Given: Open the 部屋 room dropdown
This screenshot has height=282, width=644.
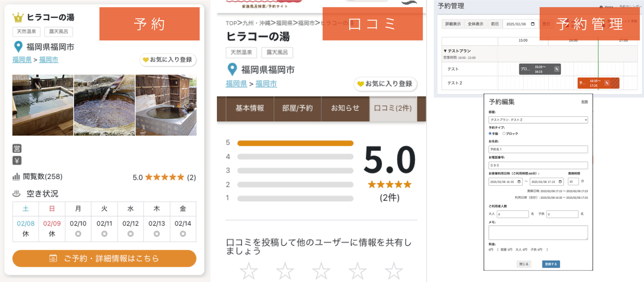Looking at the screenshot, I should point(538,120).
